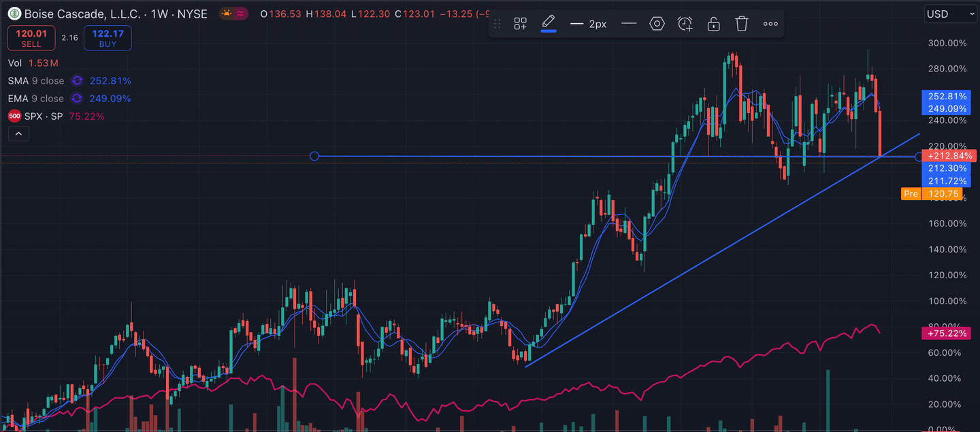Collapse the indicators list with the chevron
Viewport: 980px width, 432px height.
pyautogui.click(x=18, y=133)
